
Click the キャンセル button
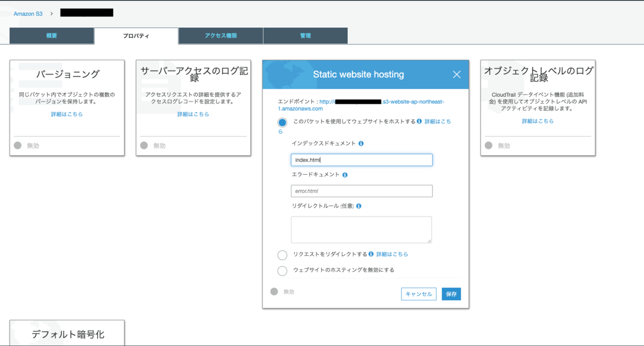click(x=419, y=294)
